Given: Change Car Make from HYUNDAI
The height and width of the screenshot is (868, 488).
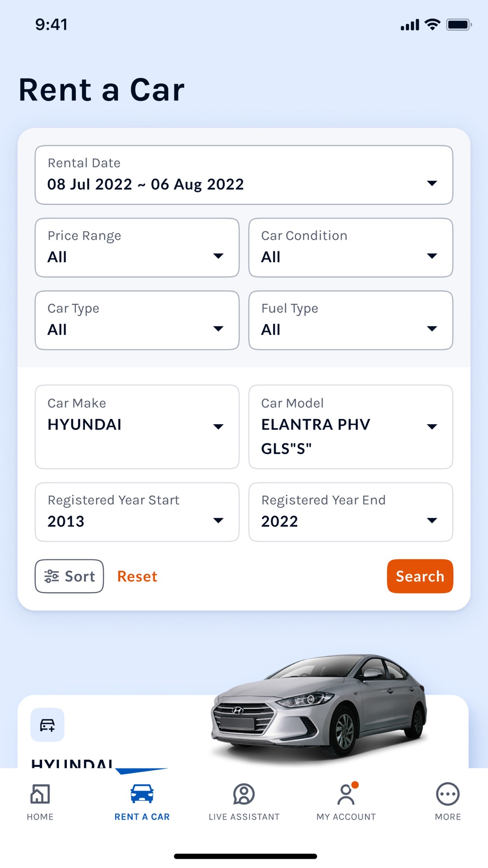Looking at the screenshot, I should click(137, 427).
